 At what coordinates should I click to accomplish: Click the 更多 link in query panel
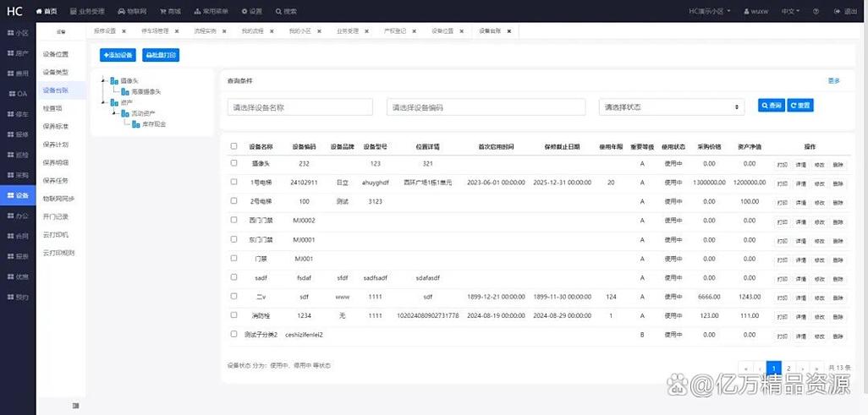pyautogui.click(x=833, y=81)
